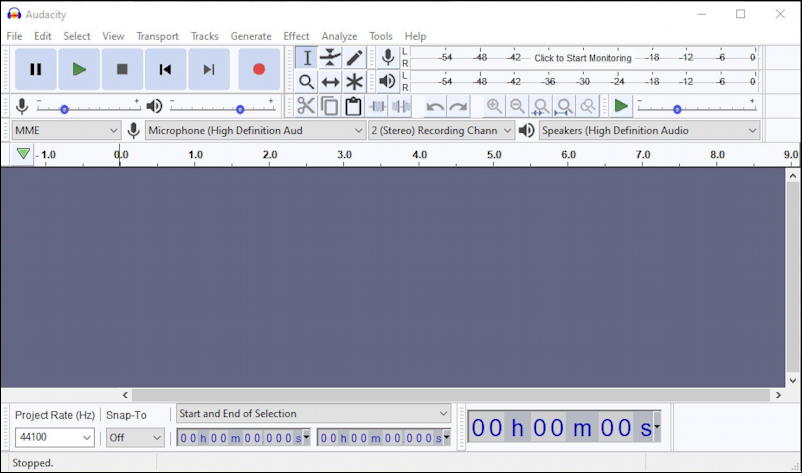Open the Snap-To Off dropdown
The image size is (802, 473).
click(x=135, y=438)
